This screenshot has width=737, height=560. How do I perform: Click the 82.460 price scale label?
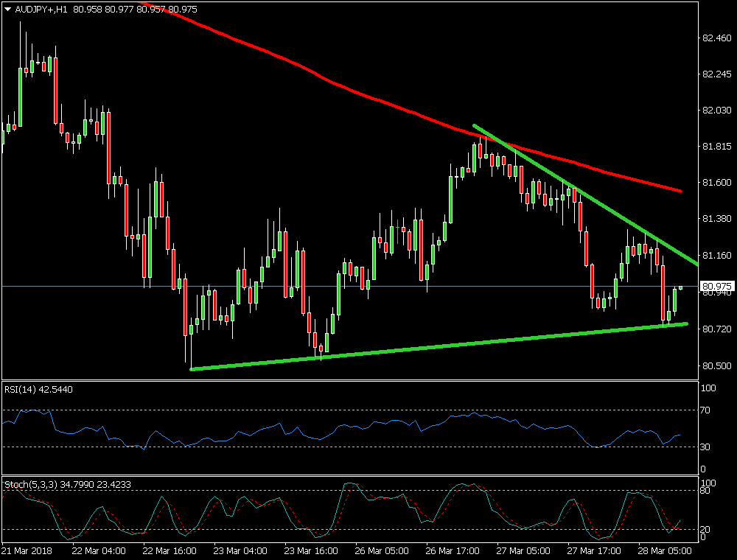click(716, 38)
